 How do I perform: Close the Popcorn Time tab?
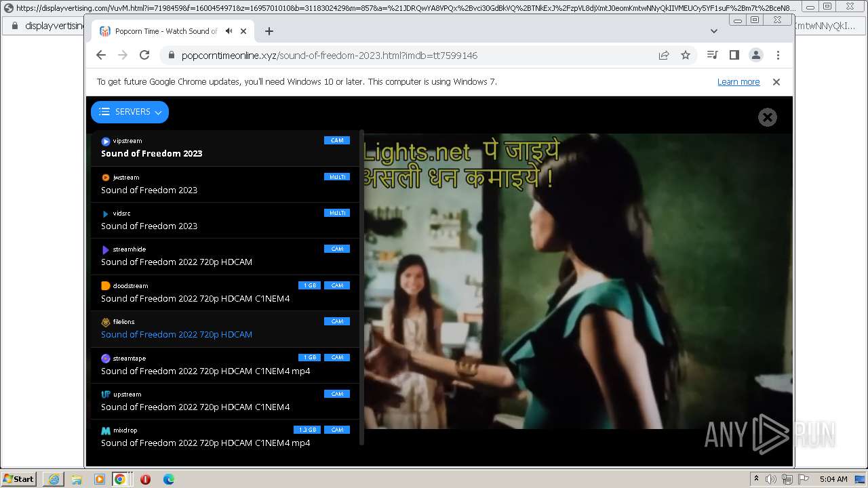(x=244, y=31)
